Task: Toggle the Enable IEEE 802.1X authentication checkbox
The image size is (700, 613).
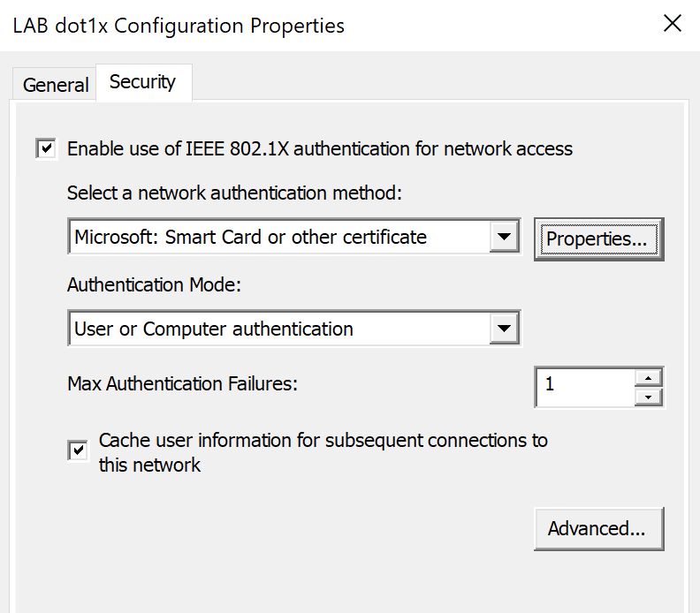Action: [45, 148]
